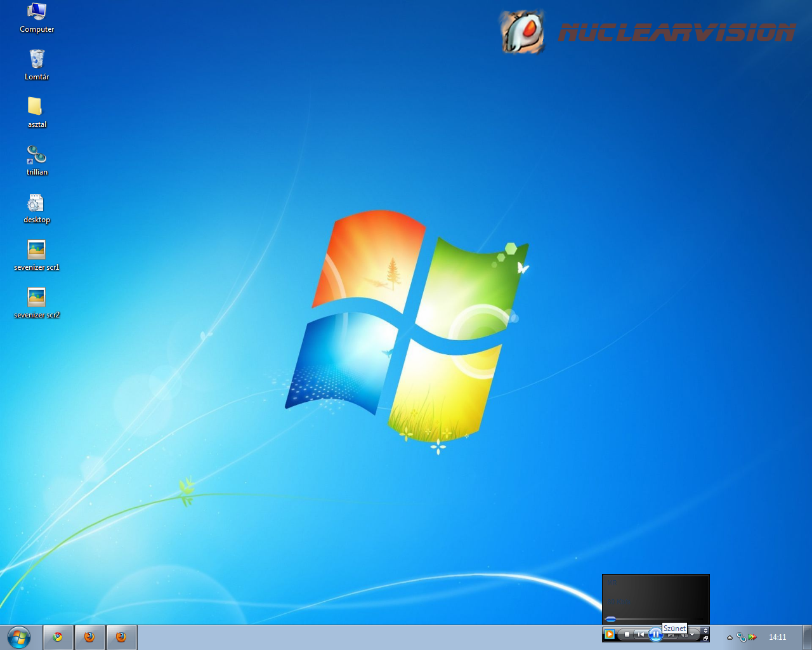
Task: Open the Windows Start orb
Action: [x=19, y=637]
